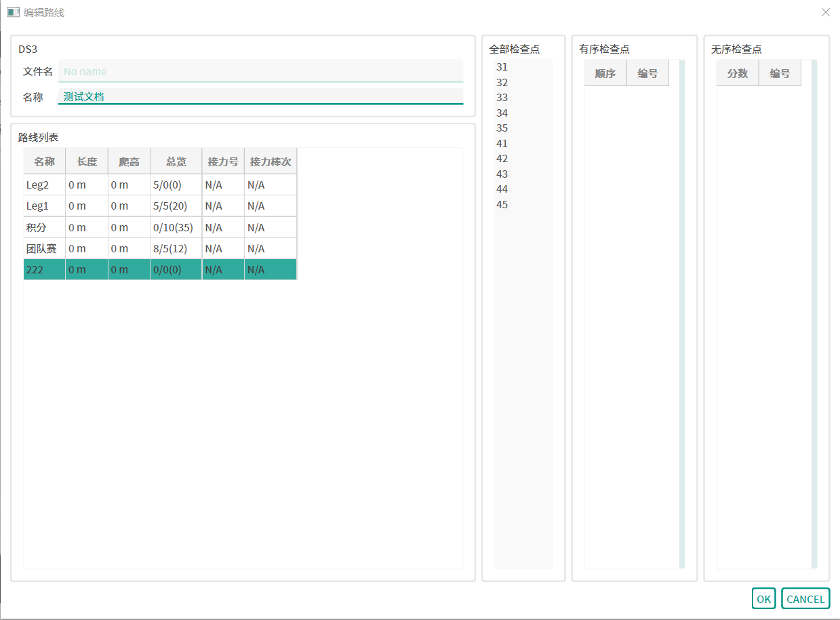Close the 编辑路线 dialog window
The height and width of the screenshot is (620, 840).
(825, 12)
